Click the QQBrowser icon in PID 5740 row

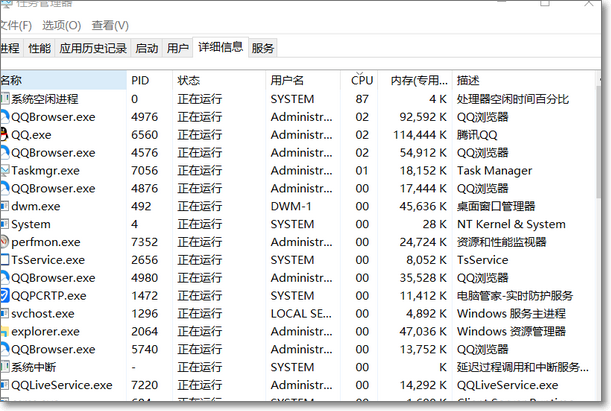coord(5,349)
